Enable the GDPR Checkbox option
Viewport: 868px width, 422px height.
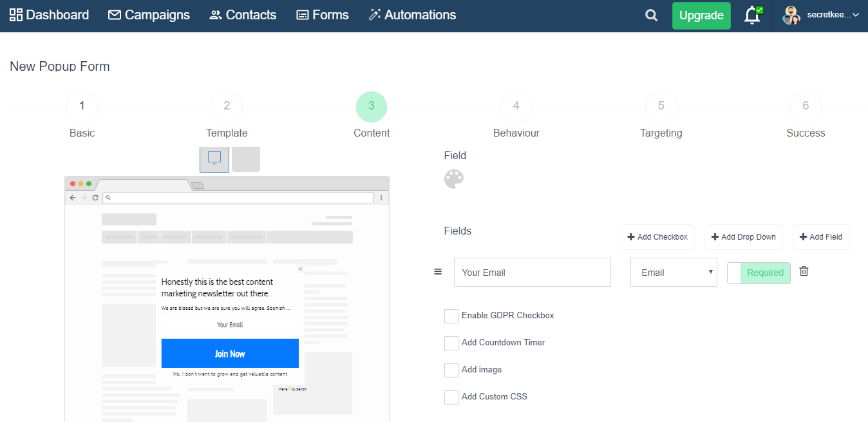451,316
